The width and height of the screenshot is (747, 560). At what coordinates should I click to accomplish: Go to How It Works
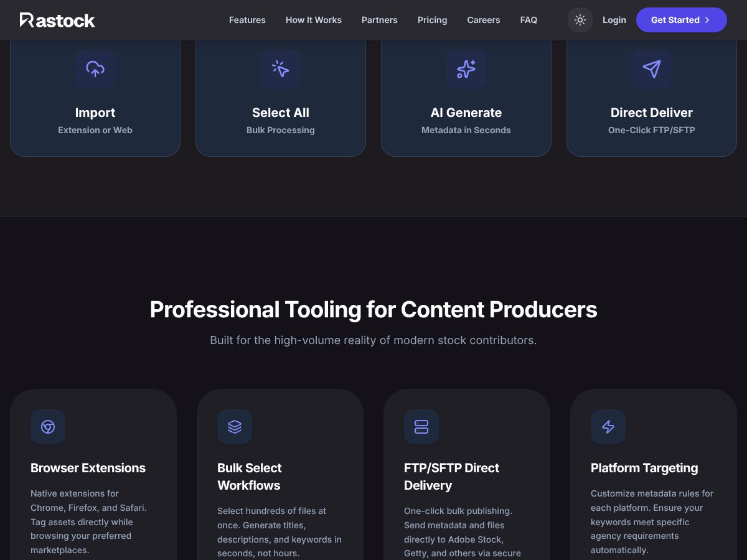point(314,20)
